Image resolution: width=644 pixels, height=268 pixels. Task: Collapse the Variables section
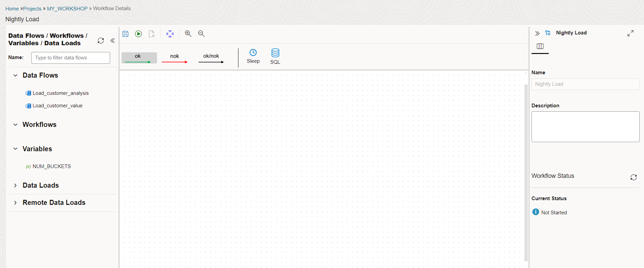tap(15, 149)
